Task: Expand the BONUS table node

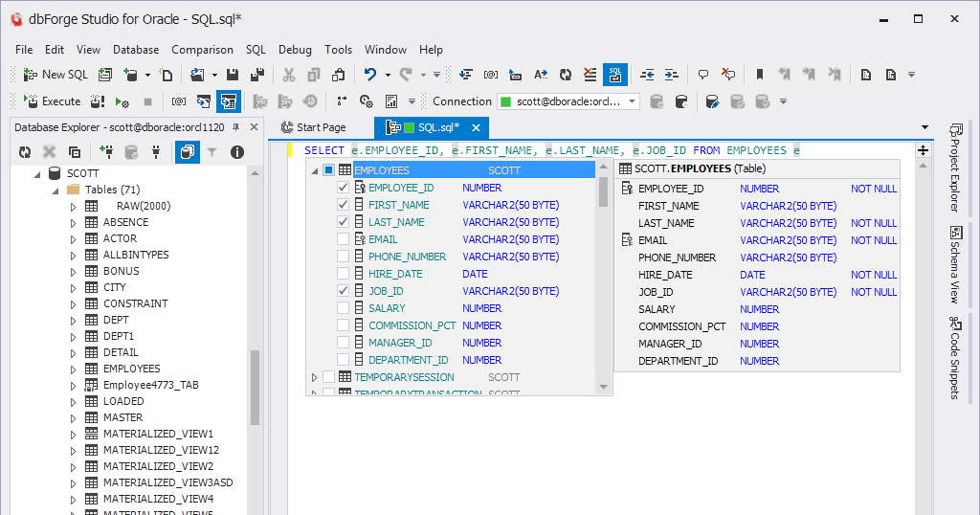Action: (x=73, y=271)
